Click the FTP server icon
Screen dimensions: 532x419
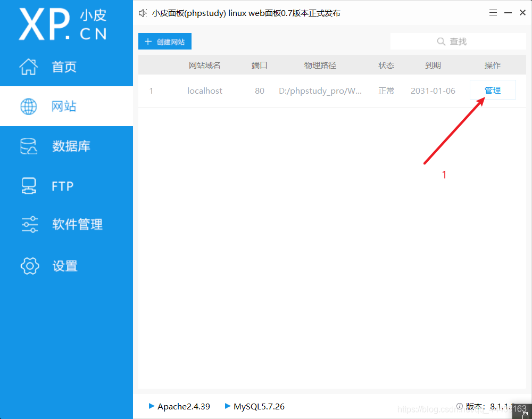click(29, 186)
